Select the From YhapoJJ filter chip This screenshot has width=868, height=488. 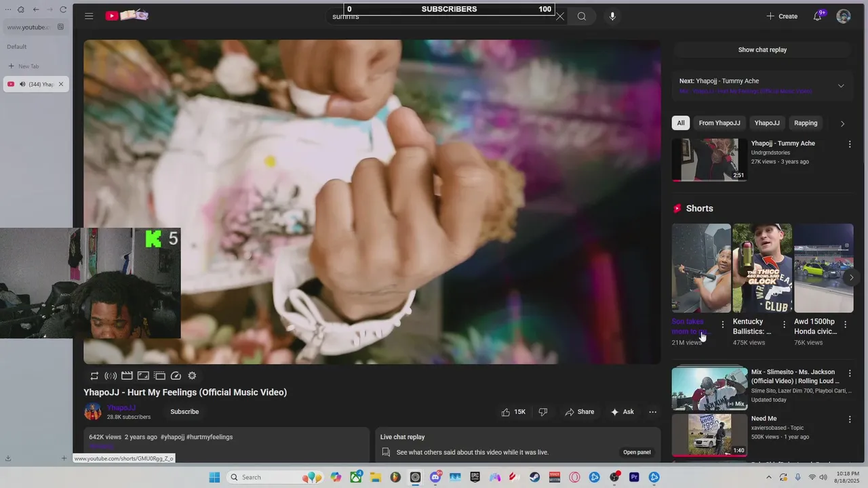pyautogui.click(x=719, y=123)
